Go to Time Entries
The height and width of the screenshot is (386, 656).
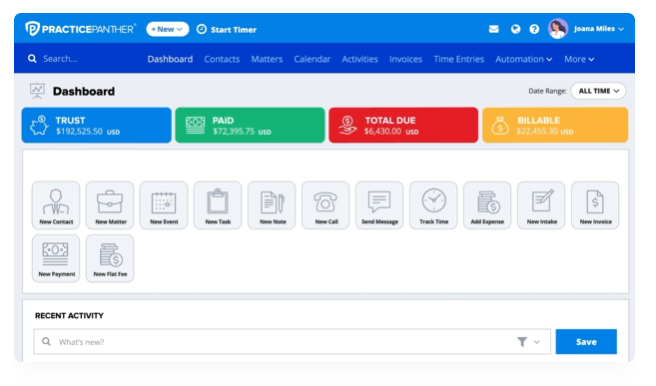pyautogui.click(x=459, y=59)
